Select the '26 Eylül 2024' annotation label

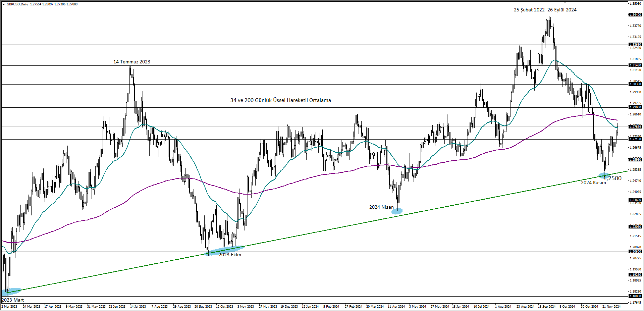pyautogui.click(x=562, y=10)
